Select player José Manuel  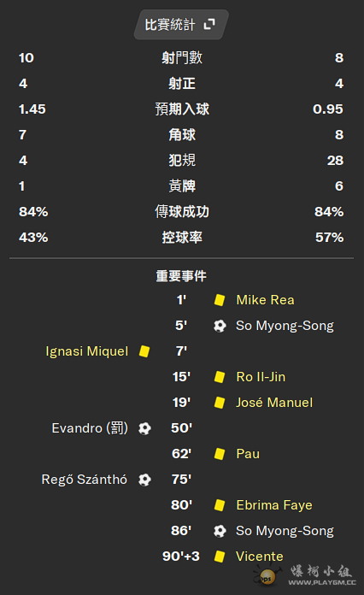click(x=274, y=403)
